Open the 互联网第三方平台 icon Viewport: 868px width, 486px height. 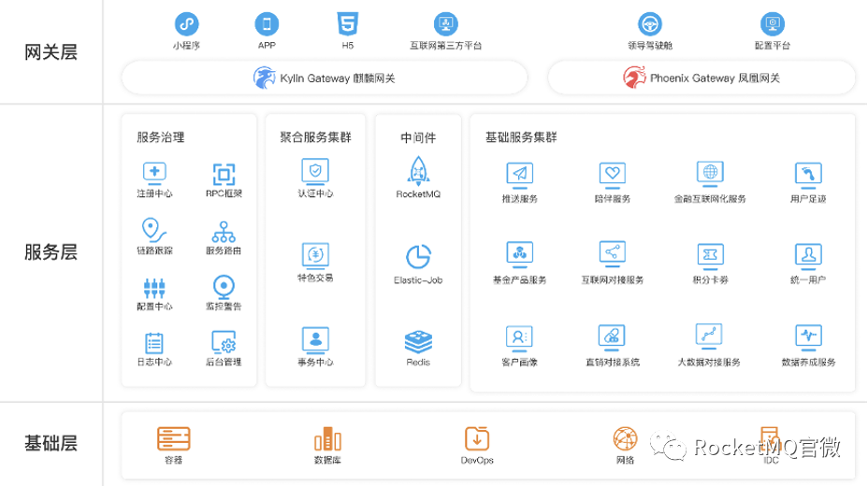(x=445, y=23)
